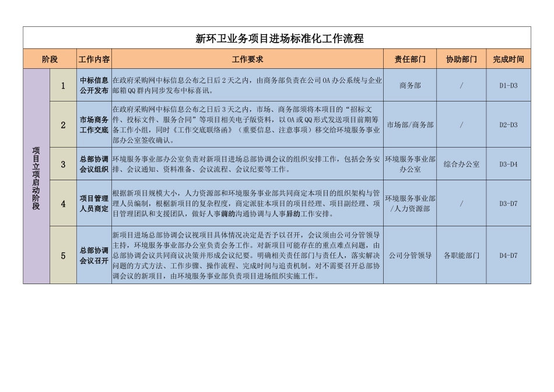The height and width of the screenshot is (392, 554).
Task: Click the requirement text about 公司分管领导主持
Action: point(247,255)
